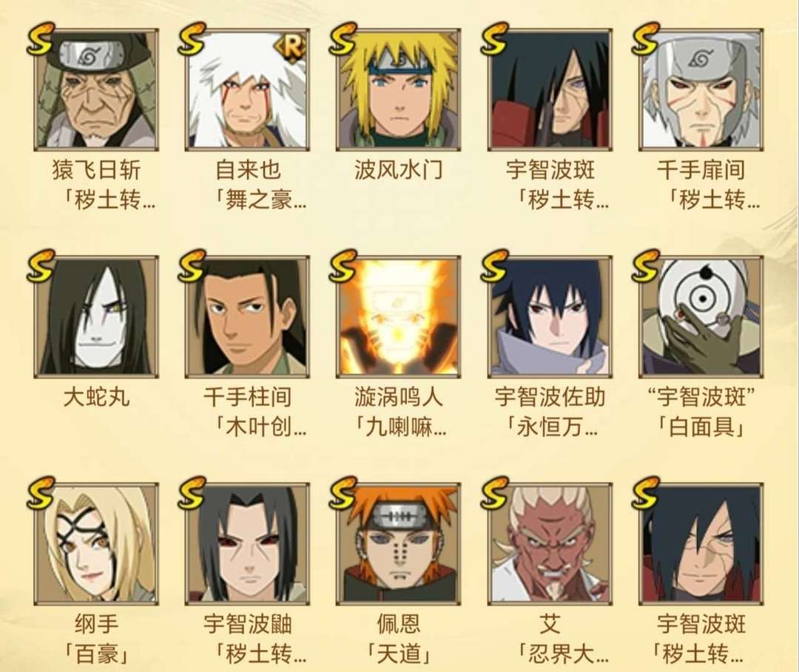Click S-rank badge on 猿飞日斩
The width and height of the screenshot is (799, 672).
[x=41, y=38]
